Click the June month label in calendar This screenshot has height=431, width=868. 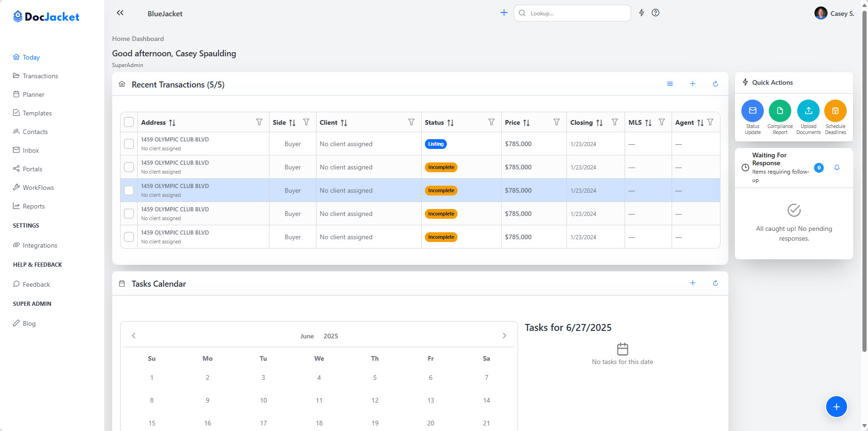pos(307,336)
